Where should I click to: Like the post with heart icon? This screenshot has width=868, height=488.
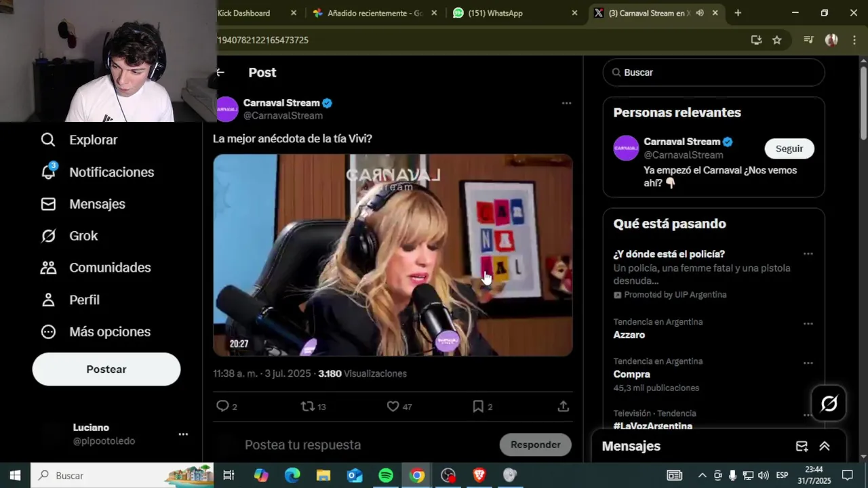click(393, 406)
